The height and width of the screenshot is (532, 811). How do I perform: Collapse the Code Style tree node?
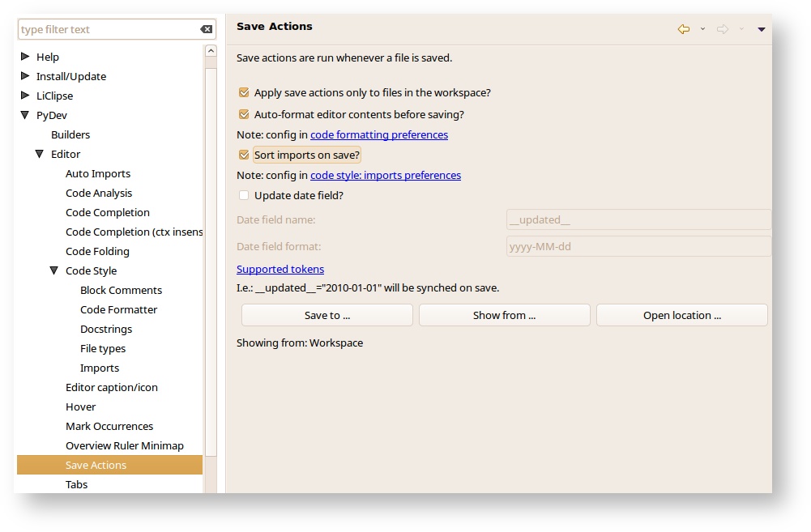54,271
